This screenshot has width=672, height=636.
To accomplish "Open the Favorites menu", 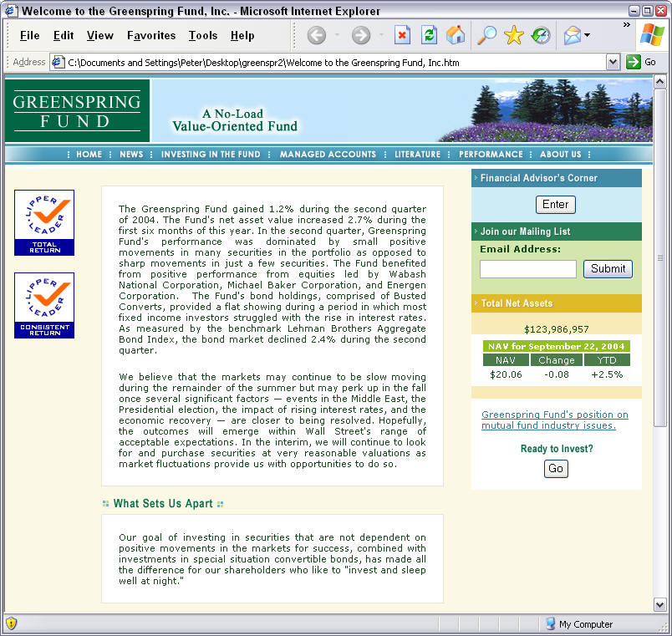I will coord(151,36).
